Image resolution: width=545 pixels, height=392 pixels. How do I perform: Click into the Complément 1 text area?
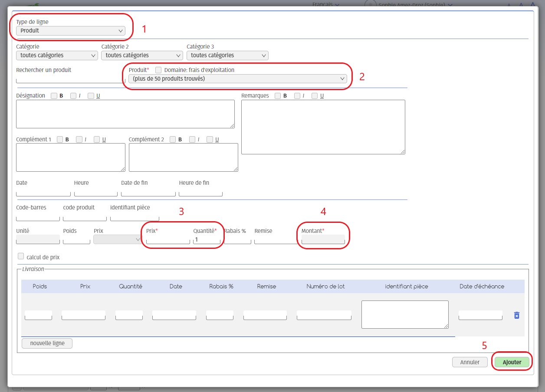[71, 157]
